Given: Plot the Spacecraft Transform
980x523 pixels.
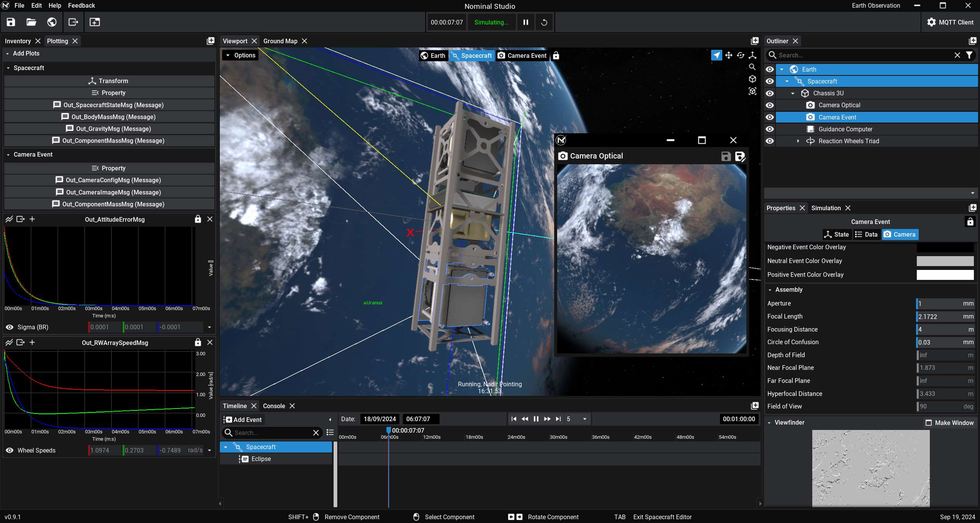Looking at the screenshot, I should [109, 81].
